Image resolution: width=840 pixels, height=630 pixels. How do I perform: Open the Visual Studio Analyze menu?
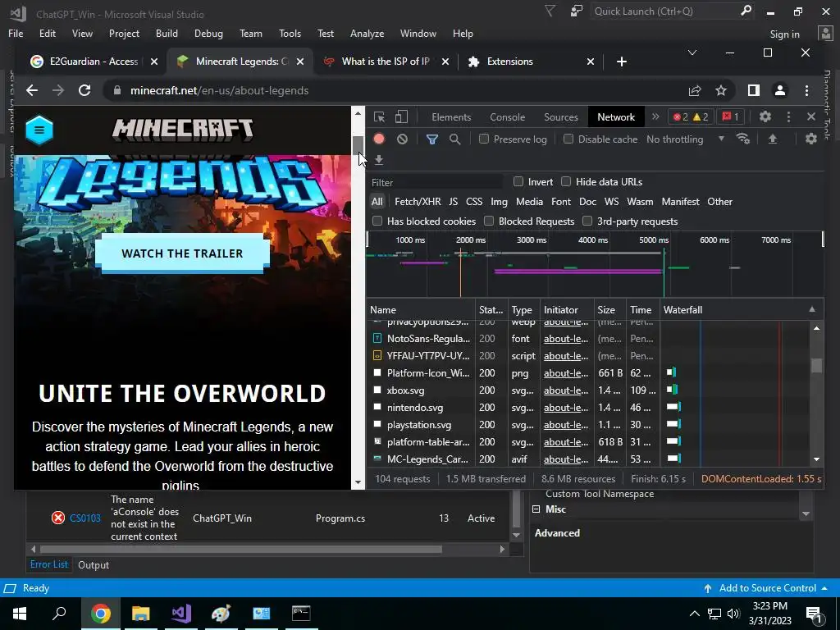367,33
